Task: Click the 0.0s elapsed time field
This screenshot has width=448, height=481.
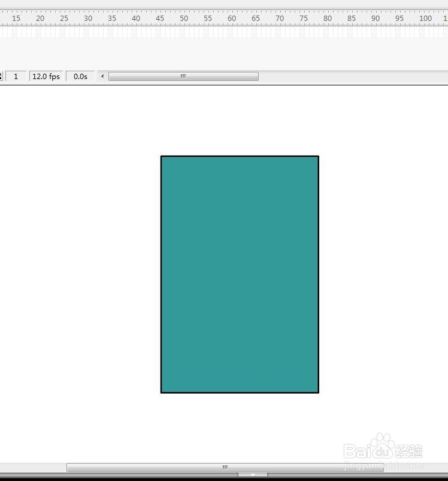Action: pyautogui.click(x=80, y=77)
